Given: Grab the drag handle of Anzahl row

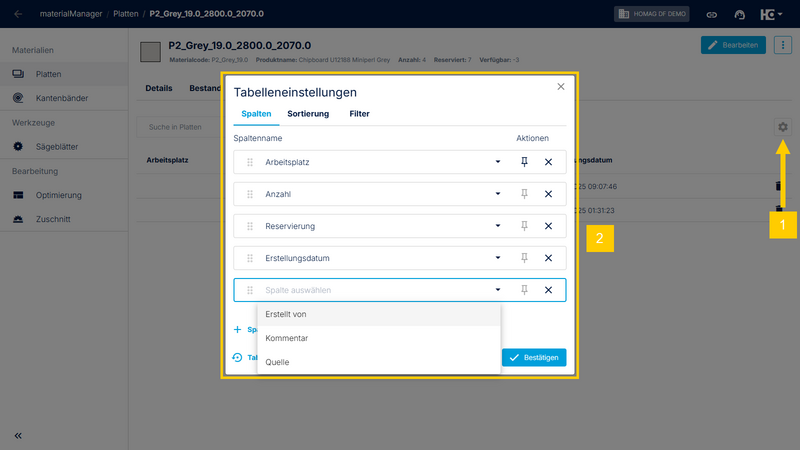Looking at the screenshot, I should (250, 194).
